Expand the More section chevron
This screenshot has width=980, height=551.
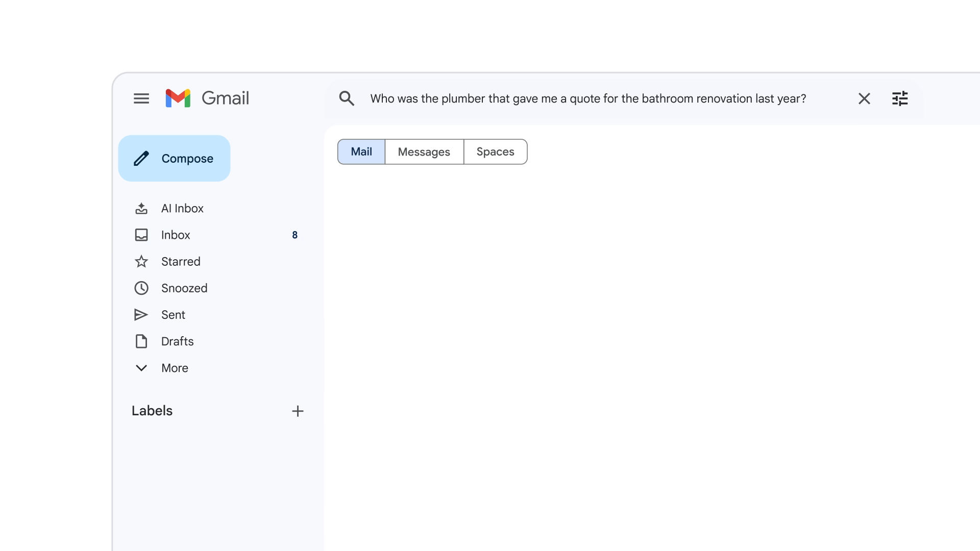(141, 368)
